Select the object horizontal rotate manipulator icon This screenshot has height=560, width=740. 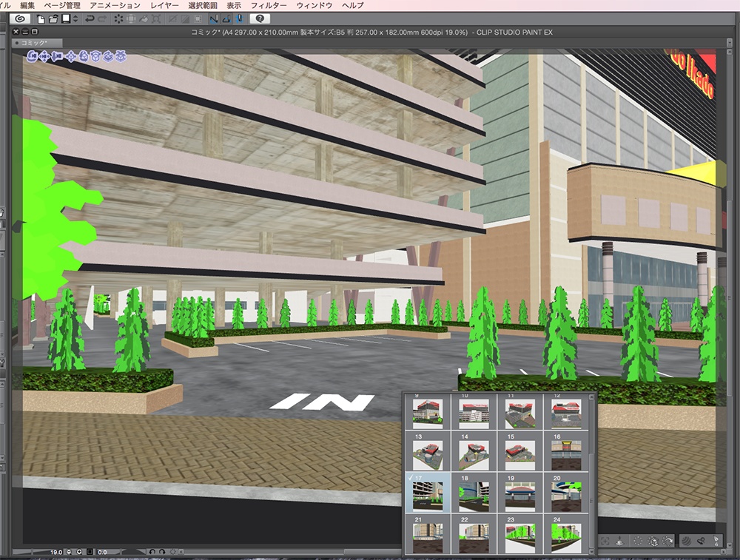pos(109,57)
